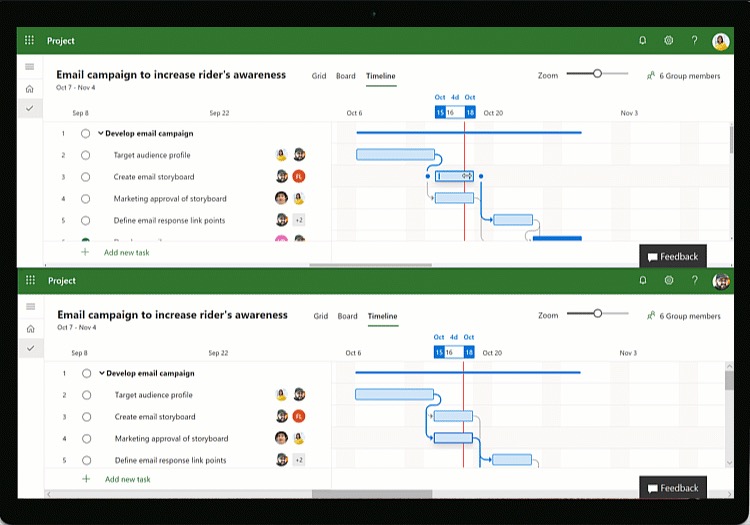Open help question mark in top window
The height and width of the screenshot is (525, 750).
[694, 40]
